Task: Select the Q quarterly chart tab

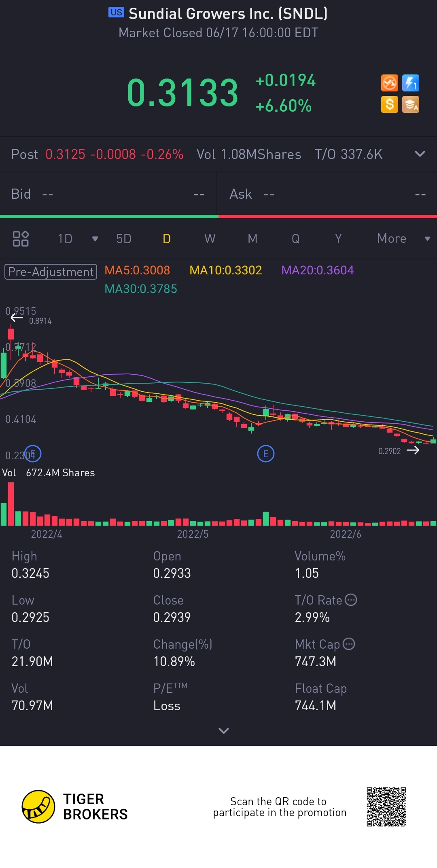Action: [296, 239]
